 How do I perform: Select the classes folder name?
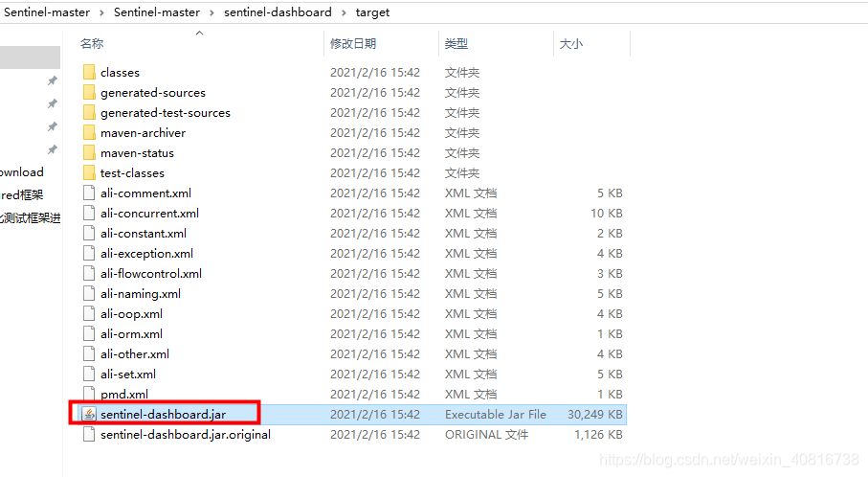121,73
